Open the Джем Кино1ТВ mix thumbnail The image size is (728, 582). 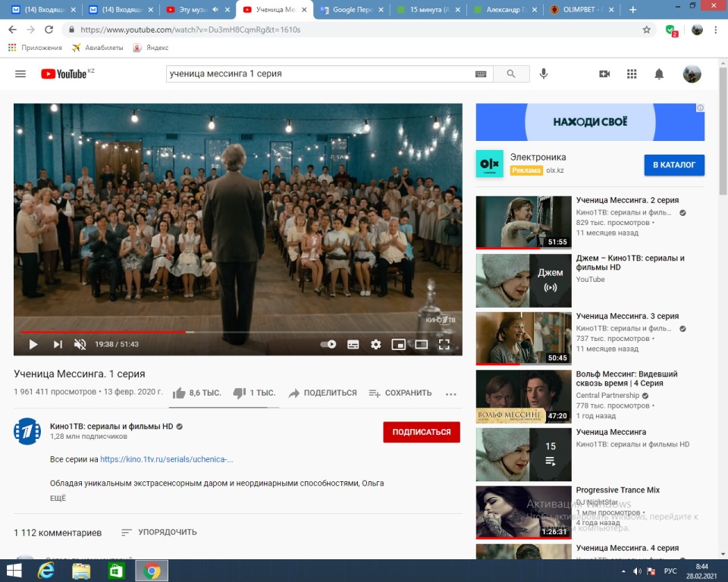[x=524, y=280]
